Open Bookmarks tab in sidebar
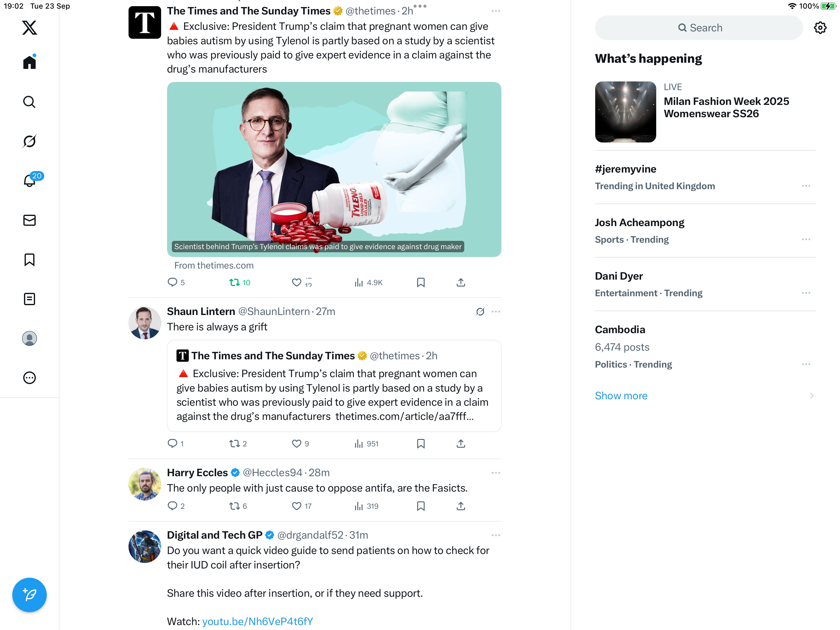The height and width of the screenshot is (630, 840). point(29,260)
